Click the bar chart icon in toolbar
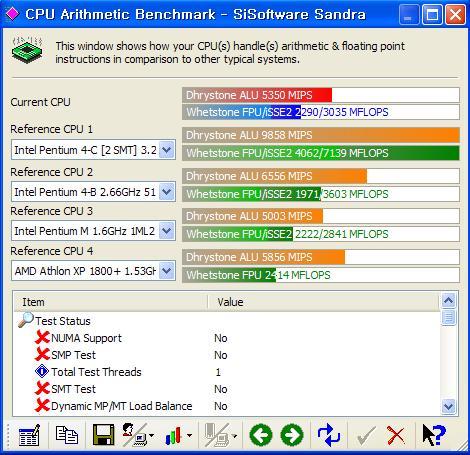 173,435
